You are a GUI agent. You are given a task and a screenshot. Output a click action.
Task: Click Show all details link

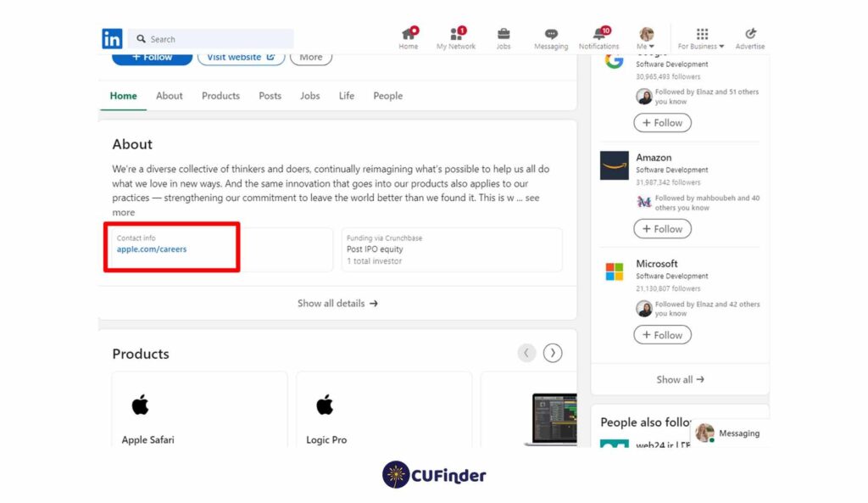(x=337, y=304)
